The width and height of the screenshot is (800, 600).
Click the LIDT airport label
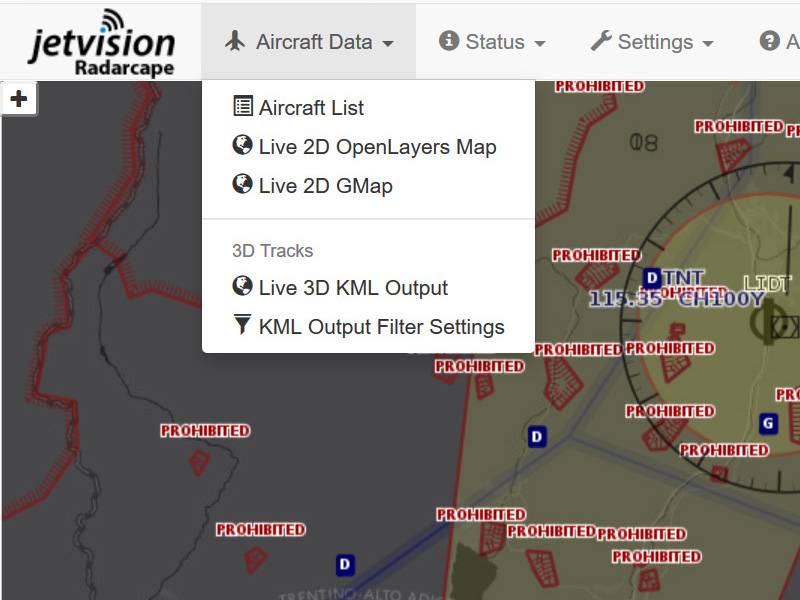pos(767,284)
